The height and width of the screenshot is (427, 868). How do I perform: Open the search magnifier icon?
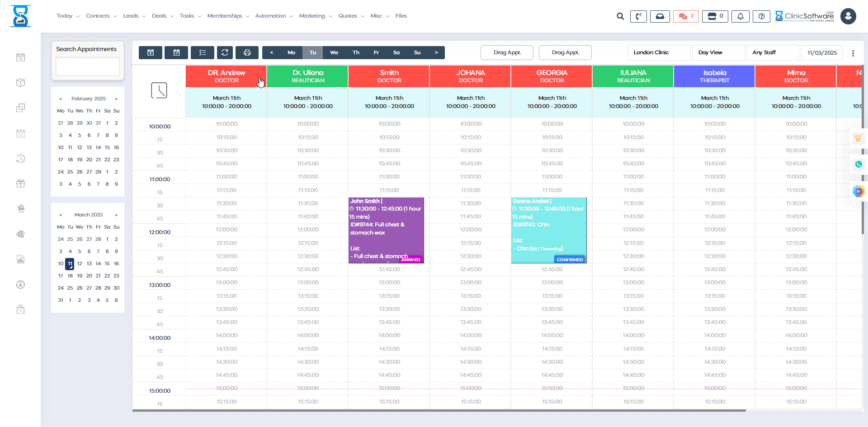tap(620, 16)
